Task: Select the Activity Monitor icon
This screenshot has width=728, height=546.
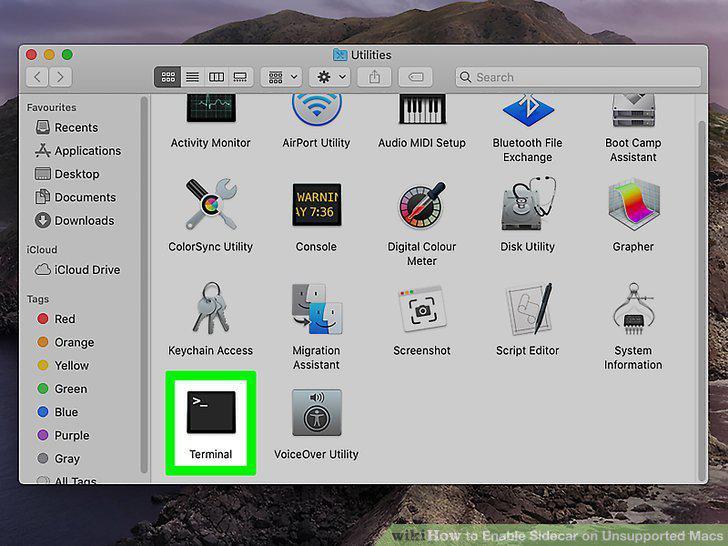Action: point(211,108)
